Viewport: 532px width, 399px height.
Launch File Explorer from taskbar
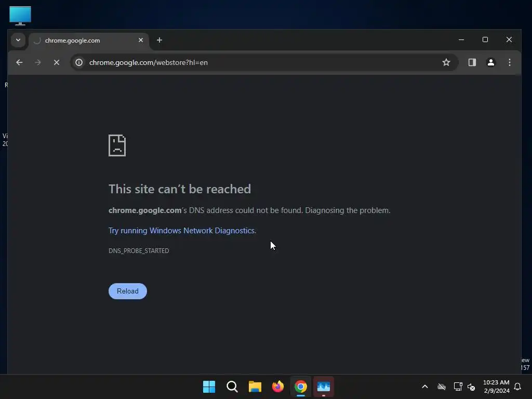pos(255,387)
